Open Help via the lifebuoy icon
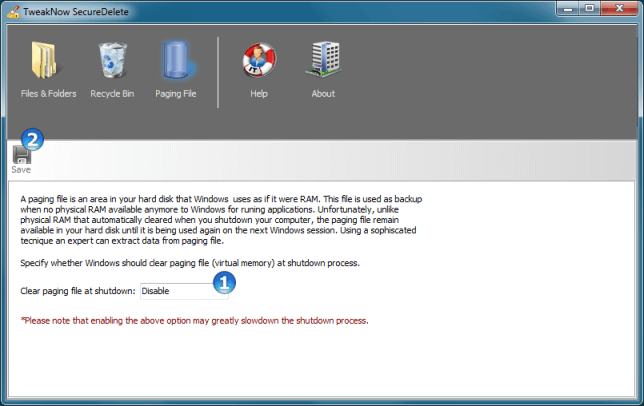The width and height of the screenshot is (644, 406). (x=259, y=62)
